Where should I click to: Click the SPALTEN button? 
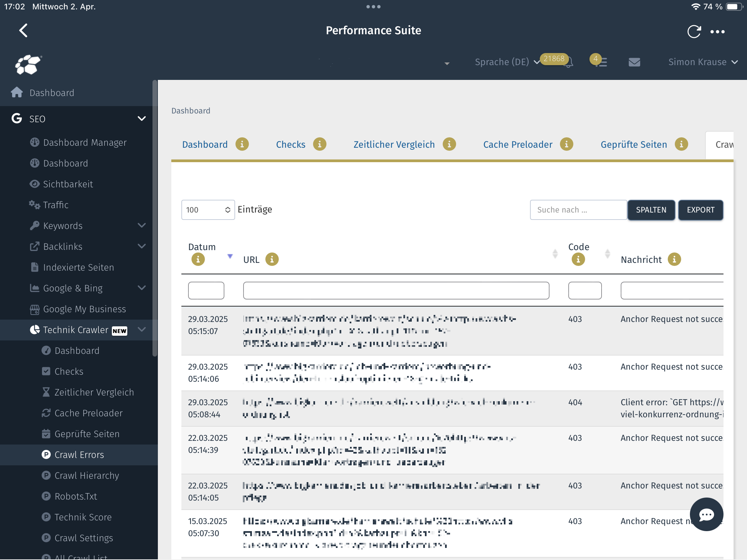click(x=651, y=210)
